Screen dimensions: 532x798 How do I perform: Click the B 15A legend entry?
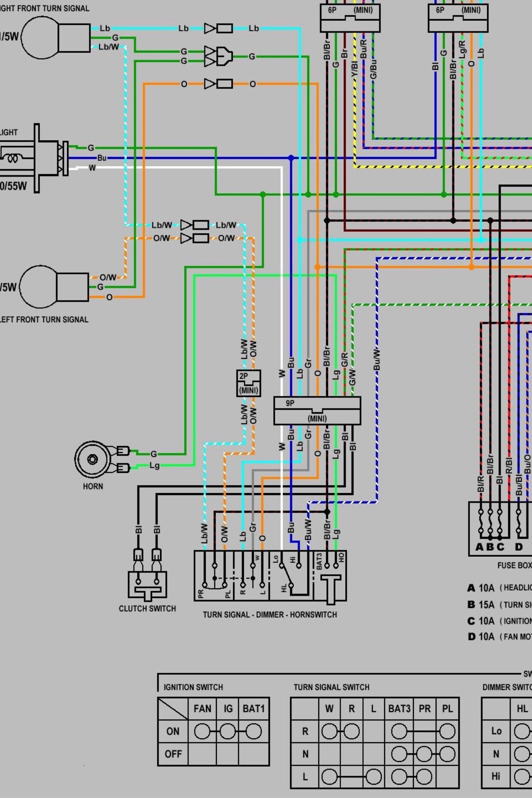pyautogui.click(x=499, y=605)
